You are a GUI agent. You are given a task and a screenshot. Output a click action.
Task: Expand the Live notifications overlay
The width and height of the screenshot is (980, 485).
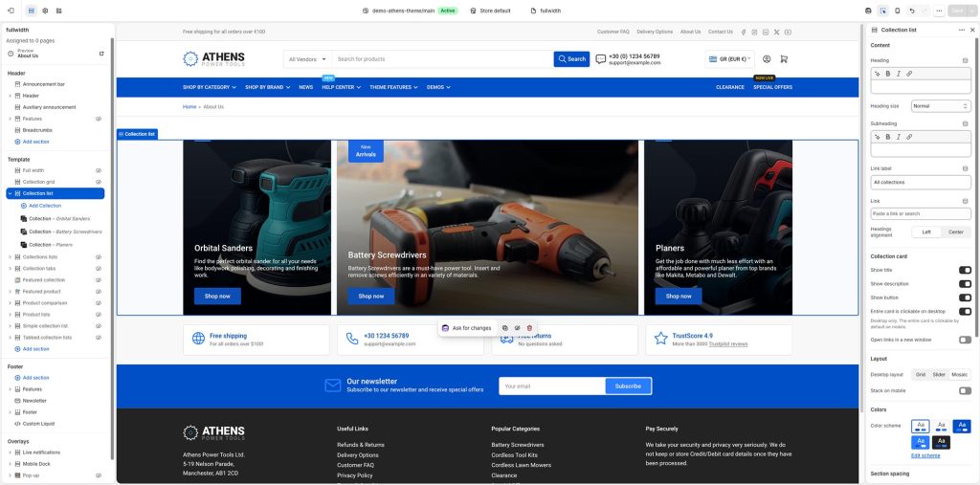[x=10, y=452]
